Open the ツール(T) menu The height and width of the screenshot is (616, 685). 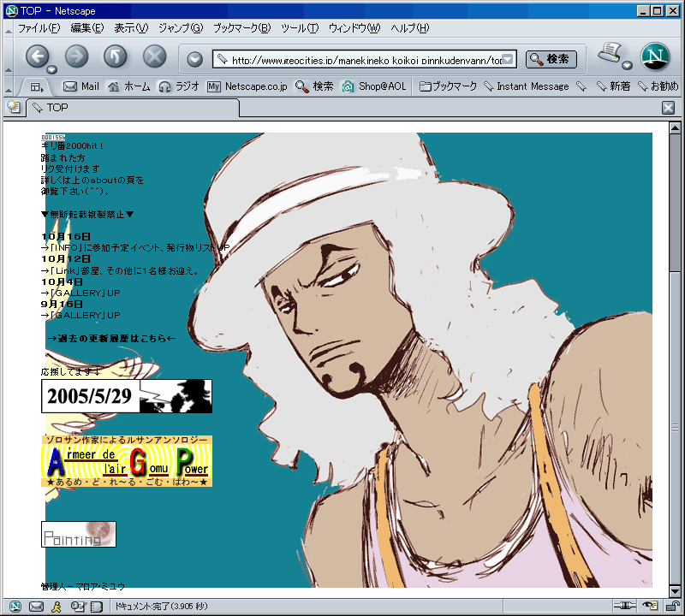pos(300,28)
